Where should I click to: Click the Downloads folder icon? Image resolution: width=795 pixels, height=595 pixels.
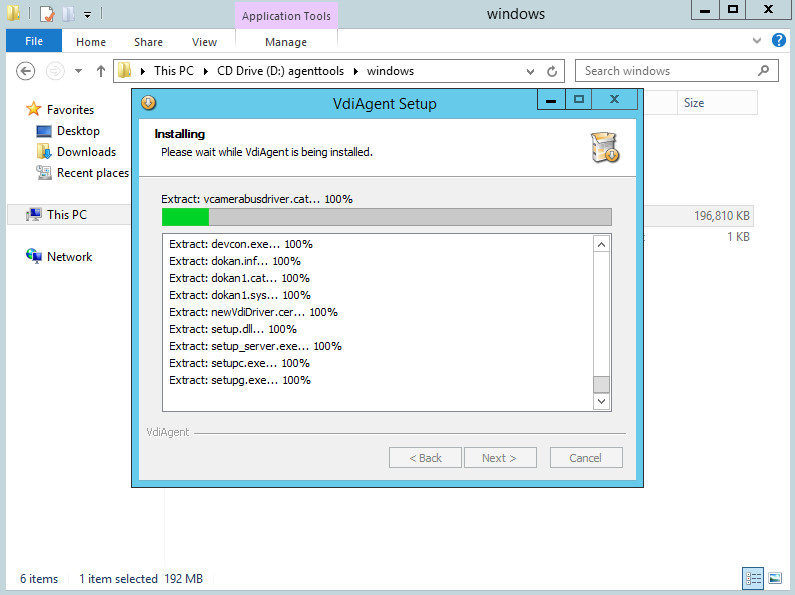point(44,151)
